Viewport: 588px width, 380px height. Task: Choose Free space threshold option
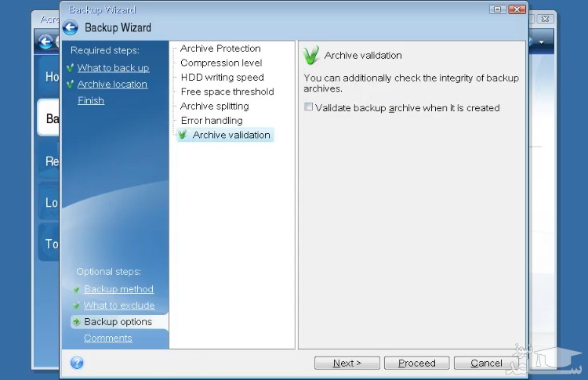(x=227, y=92)
